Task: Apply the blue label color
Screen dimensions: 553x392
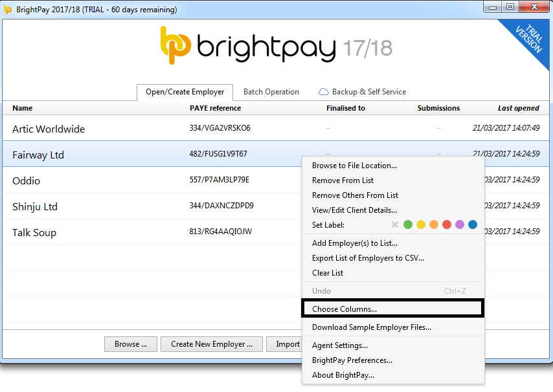Action: (473, 224)
